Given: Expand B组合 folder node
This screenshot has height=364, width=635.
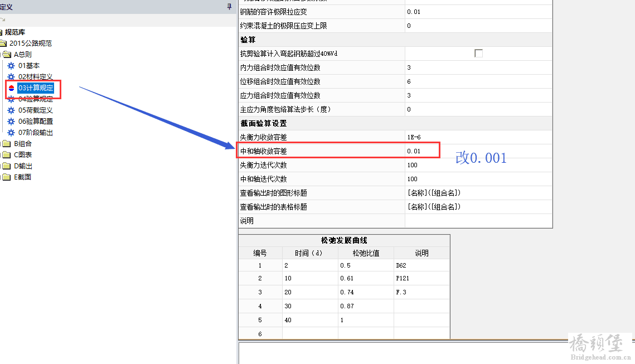Looking at the screenshot, I should click(23, 143).
